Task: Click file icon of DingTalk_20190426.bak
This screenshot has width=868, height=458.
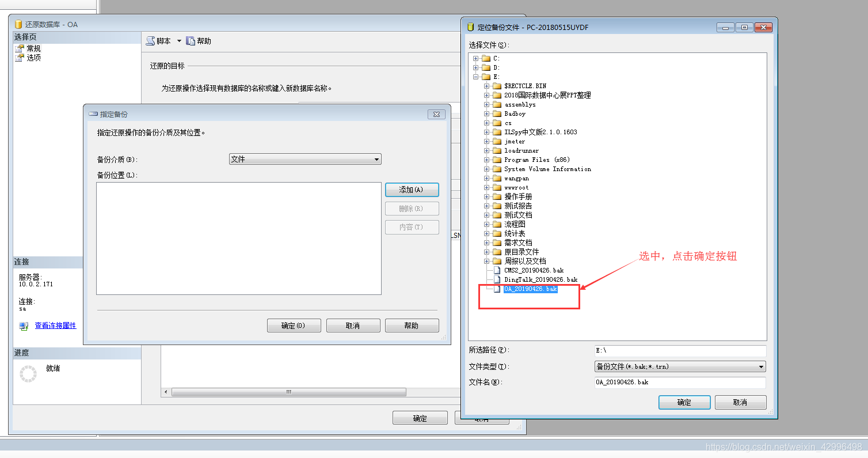Action: 497,279
